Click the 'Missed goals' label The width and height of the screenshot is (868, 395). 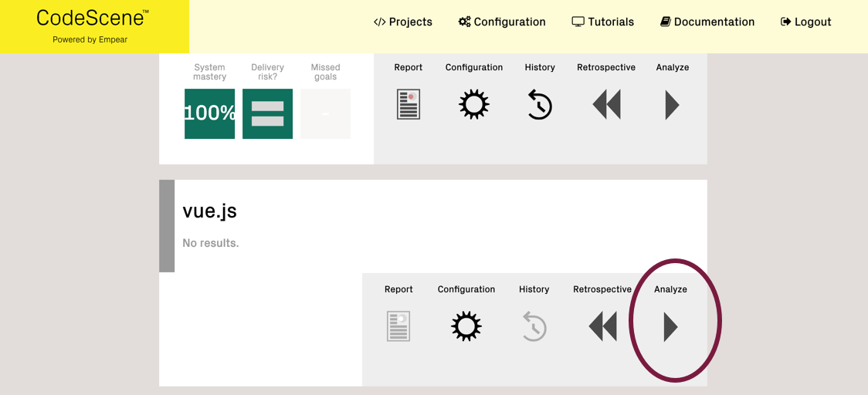pos(326,72)
